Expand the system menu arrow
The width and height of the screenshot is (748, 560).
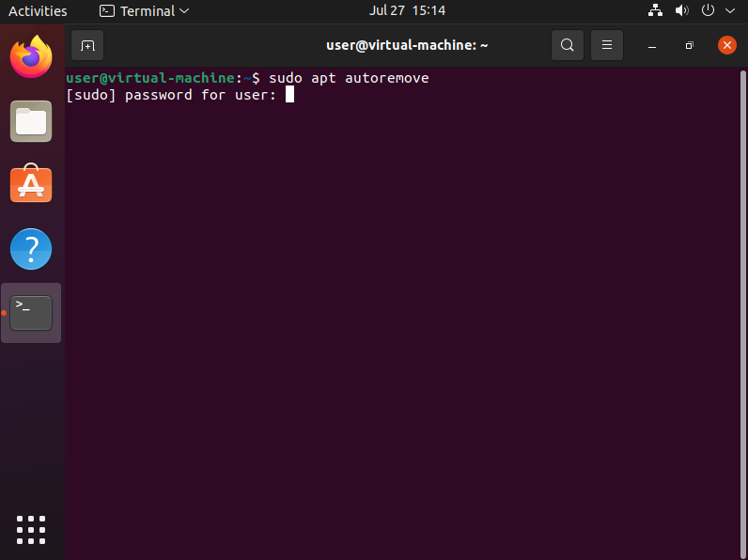click(x=729, y=11)
